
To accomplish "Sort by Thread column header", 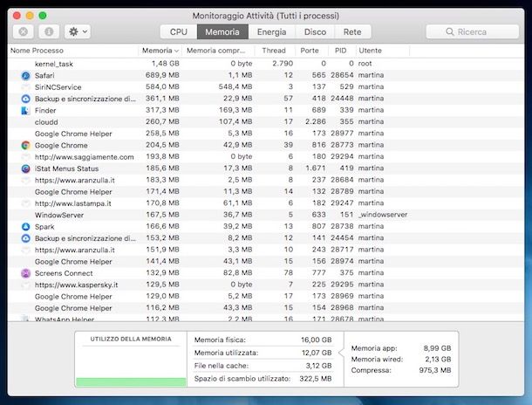I will pyautogui.click(x=274, y=51).
